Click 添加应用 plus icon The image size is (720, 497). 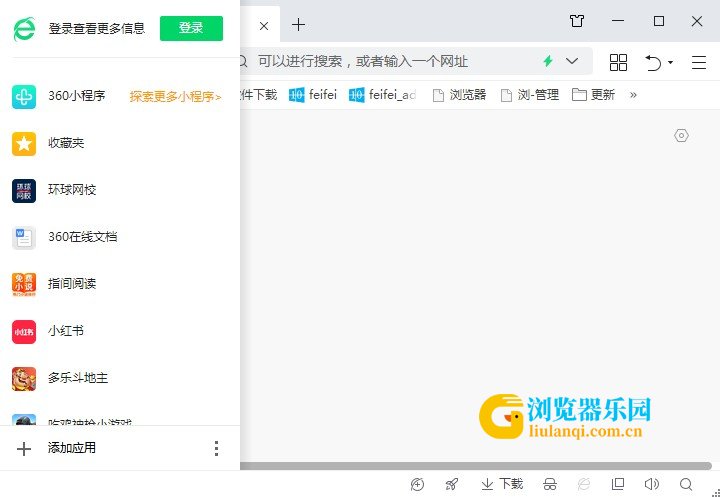coord(24,449)
